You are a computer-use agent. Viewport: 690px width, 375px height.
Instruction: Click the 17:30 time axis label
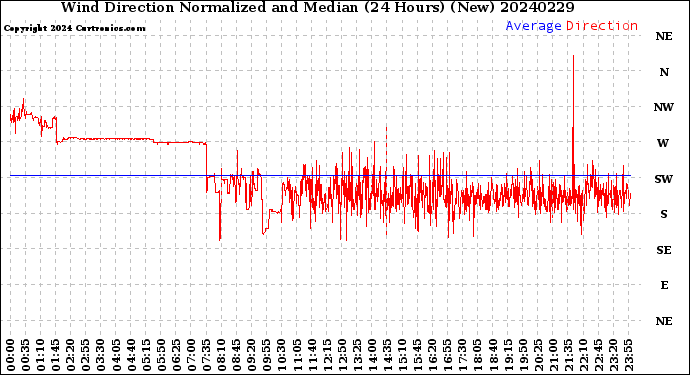pyautogui.click(x=462, y=355)
